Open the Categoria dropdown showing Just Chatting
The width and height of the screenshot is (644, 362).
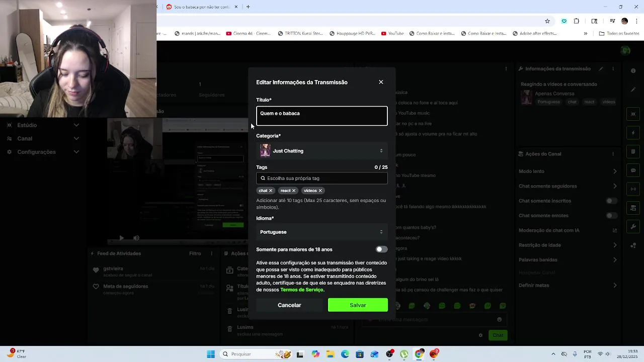click(x=322, y=151)
